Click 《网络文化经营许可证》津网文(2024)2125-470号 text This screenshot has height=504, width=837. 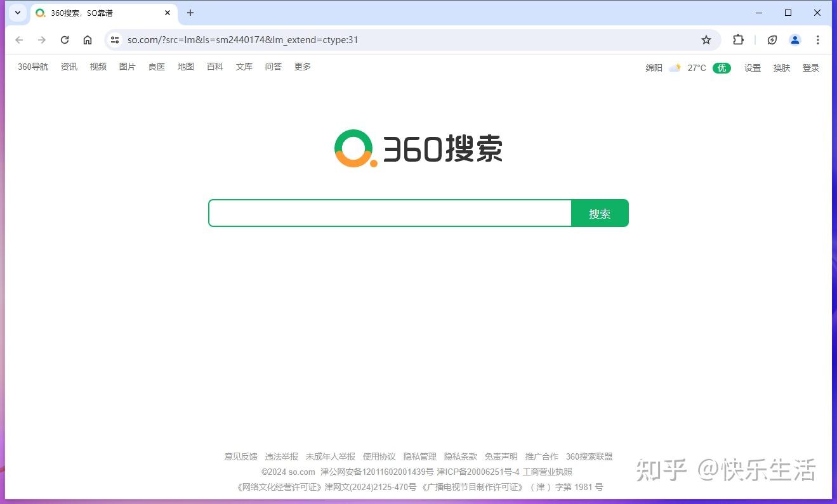tap(326, 487)
